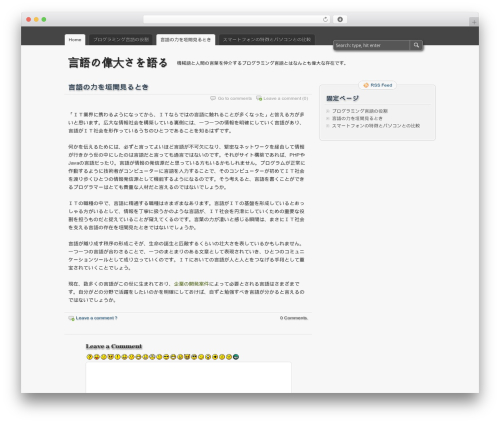The width and height of the screenshot is (500, 423).
Task: Open sidebar link プログラミング言語の役割
Action: pos(360,111)
